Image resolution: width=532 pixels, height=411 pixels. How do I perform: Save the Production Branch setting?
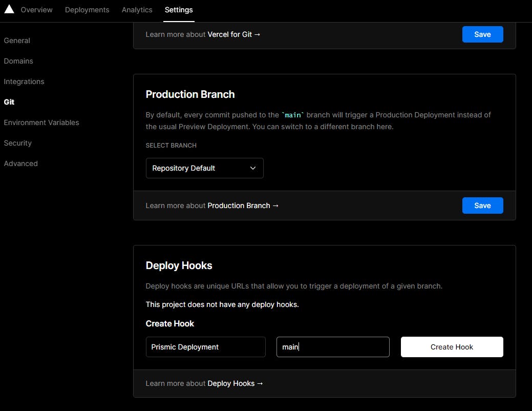(x=482, y=205)
